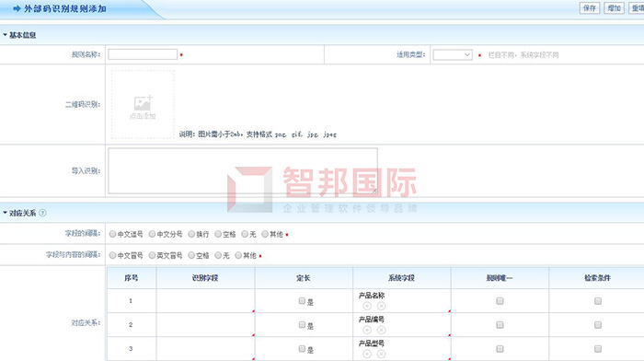
Task: Click the image format note starting 说明
Action: click(258, 134)
